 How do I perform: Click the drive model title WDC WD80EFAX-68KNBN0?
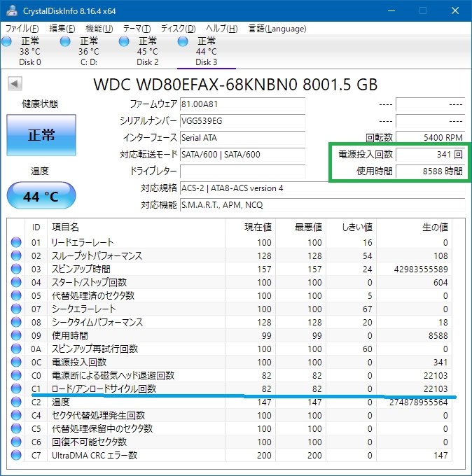coord(236,85)
